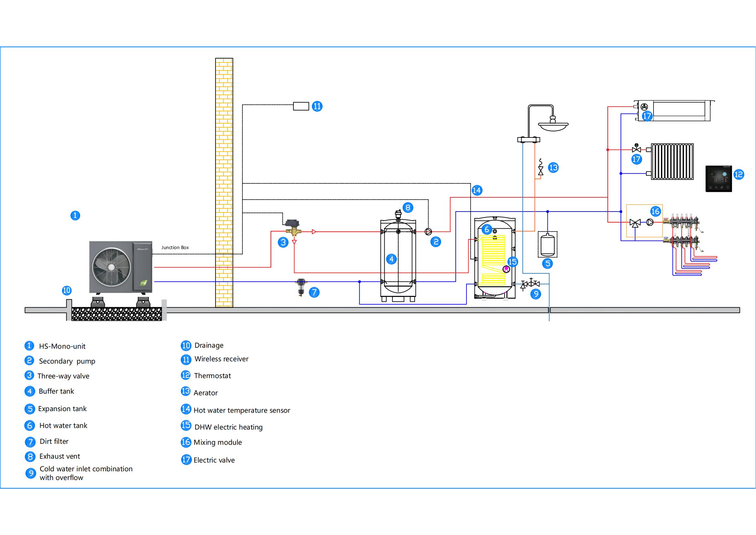The height and width of the screenshot is (535, 756).
Task: Click legend entry Mixing module
Action: click(218, 442)
